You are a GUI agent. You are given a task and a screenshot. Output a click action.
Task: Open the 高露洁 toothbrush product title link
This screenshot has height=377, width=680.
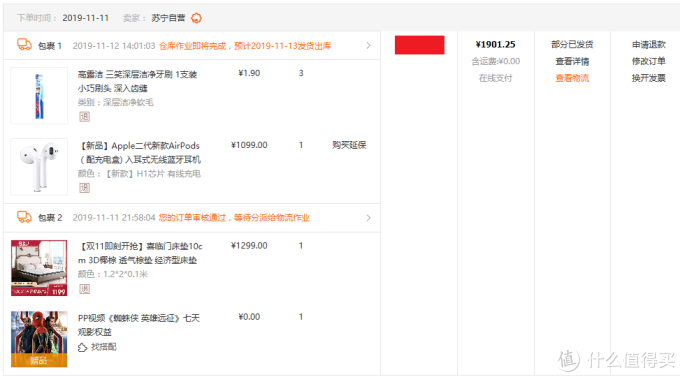137,81
